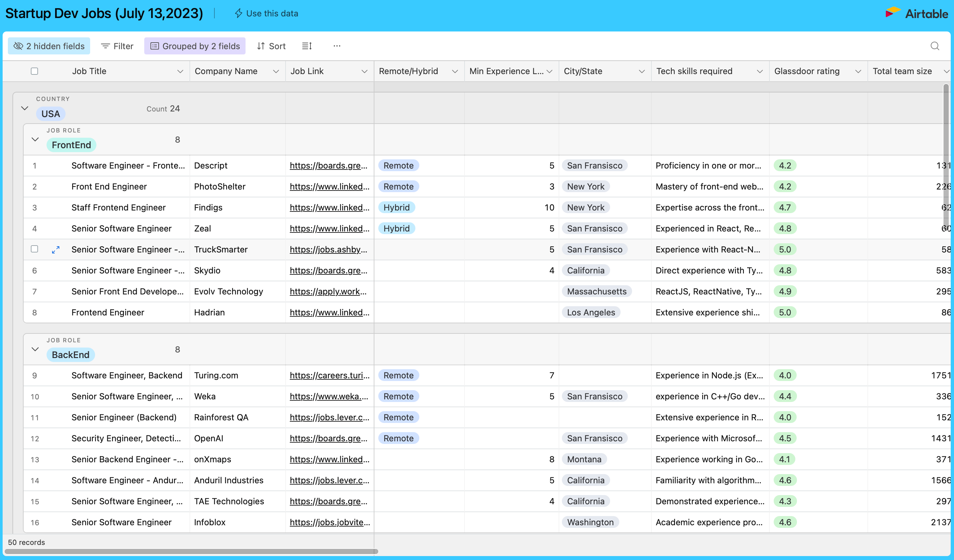
Task: Open Descript job link
Action: pyautogui.click(x=328, y=166)
